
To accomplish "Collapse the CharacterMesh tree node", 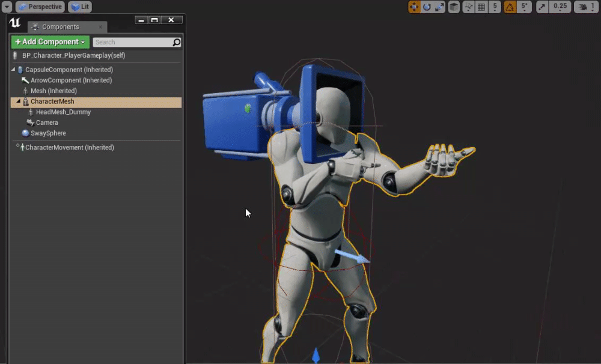I will 17,102.
